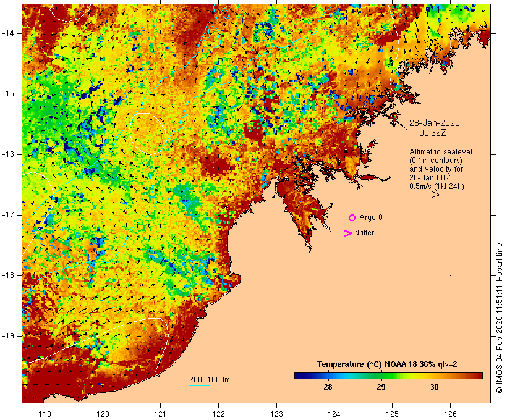
Task: Click the latitude axis label -19
Action: coord(7,336)
